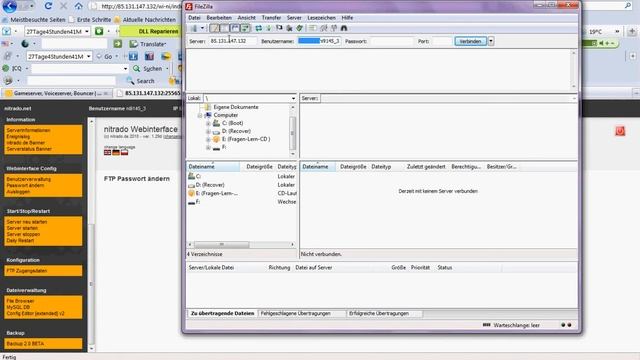Collapse the Computer tree node
This screenshot has height=360, width=640.
[x=200, y=115]
